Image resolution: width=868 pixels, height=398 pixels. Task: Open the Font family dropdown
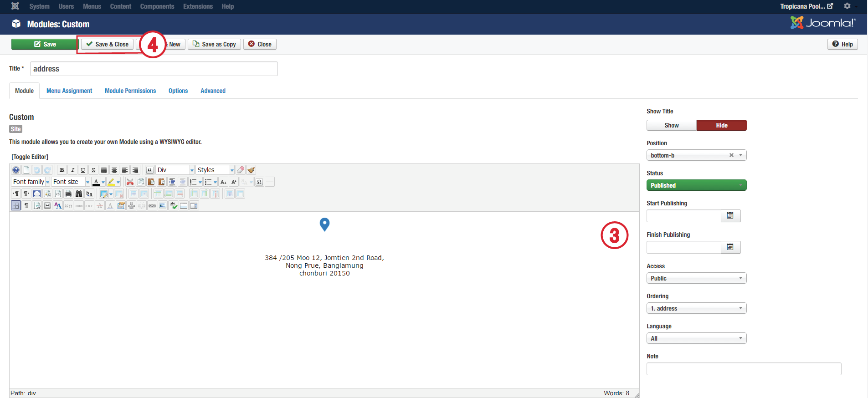[31, 182]
